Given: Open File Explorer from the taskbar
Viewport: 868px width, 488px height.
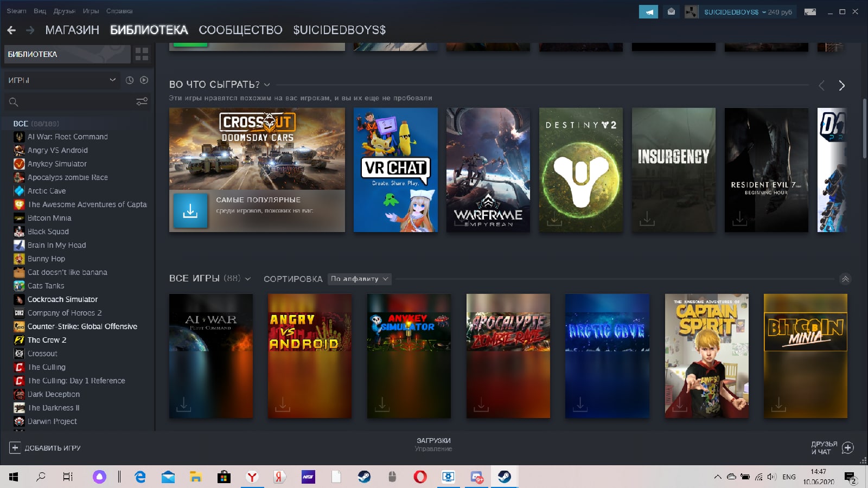Looking at the screenshot, I should point(195,477).
